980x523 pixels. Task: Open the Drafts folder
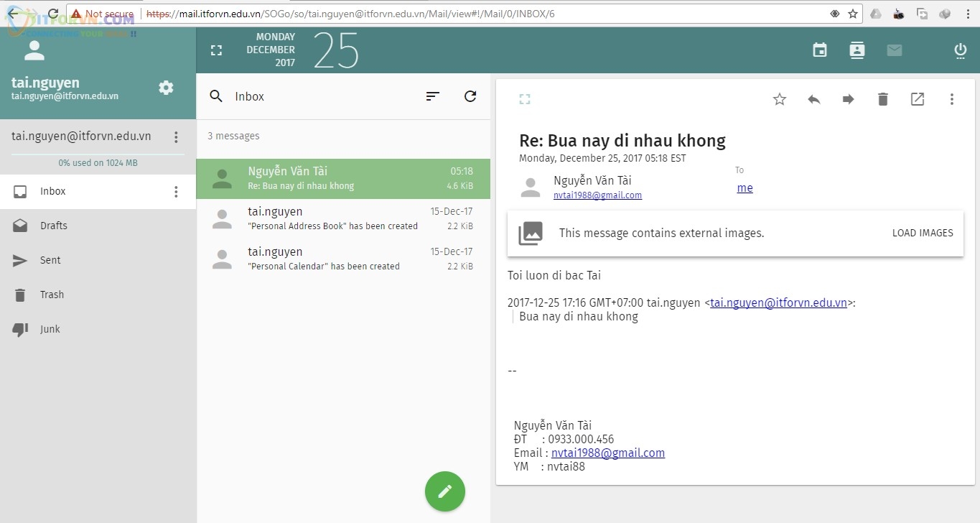tap(53, 226)
